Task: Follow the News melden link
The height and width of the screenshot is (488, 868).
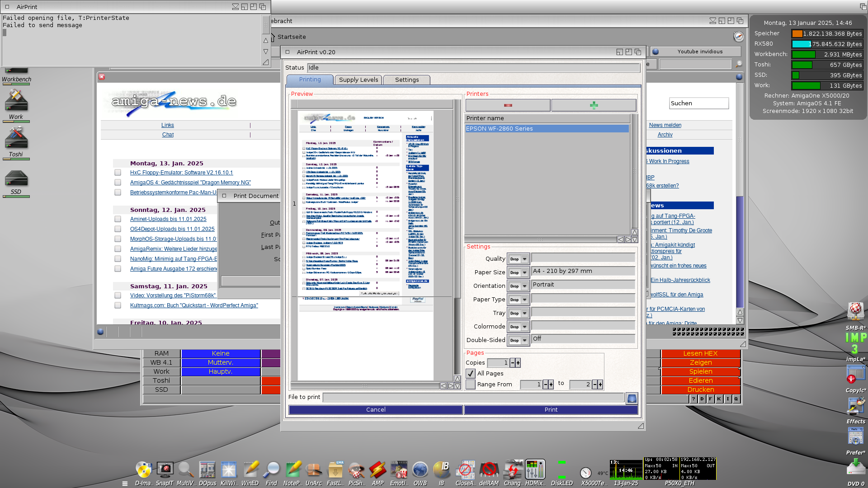Action: (665, 125)
